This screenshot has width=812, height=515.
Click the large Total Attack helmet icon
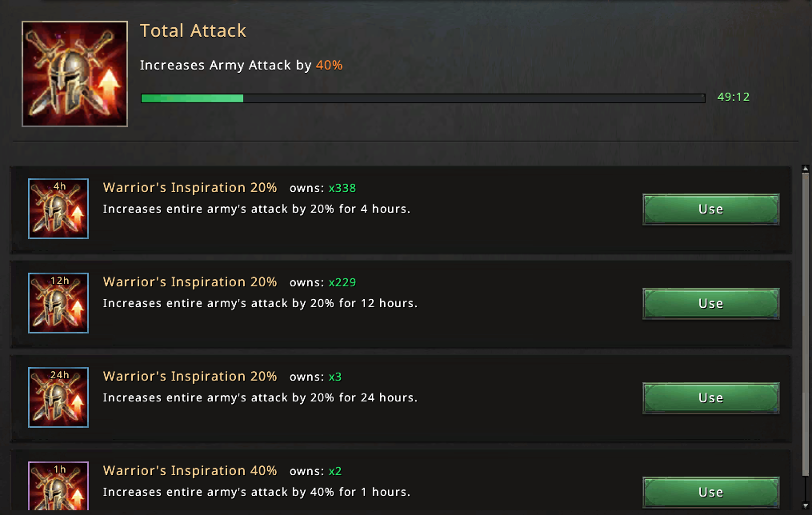tap(74, 74)
